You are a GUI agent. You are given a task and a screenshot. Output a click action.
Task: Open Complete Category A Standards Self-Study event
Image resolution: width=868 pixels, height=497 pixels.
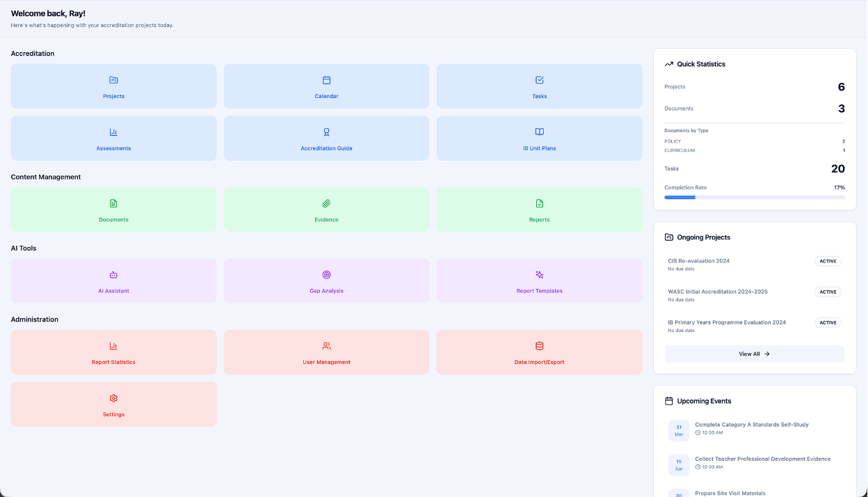point(751,425)
